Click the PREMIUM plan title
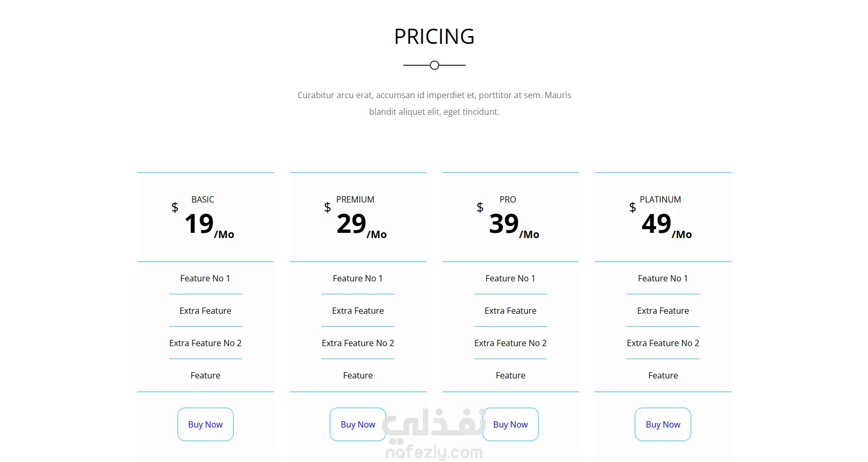Screen dimensions: 868x462 click(355, 199)
